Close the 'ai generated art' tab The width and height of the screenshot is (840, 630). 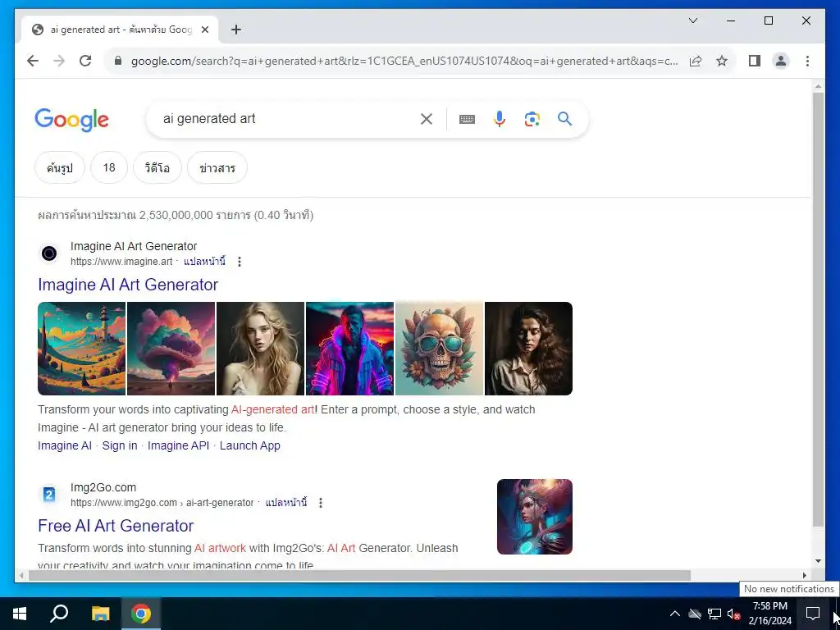[x=204, y=30]
